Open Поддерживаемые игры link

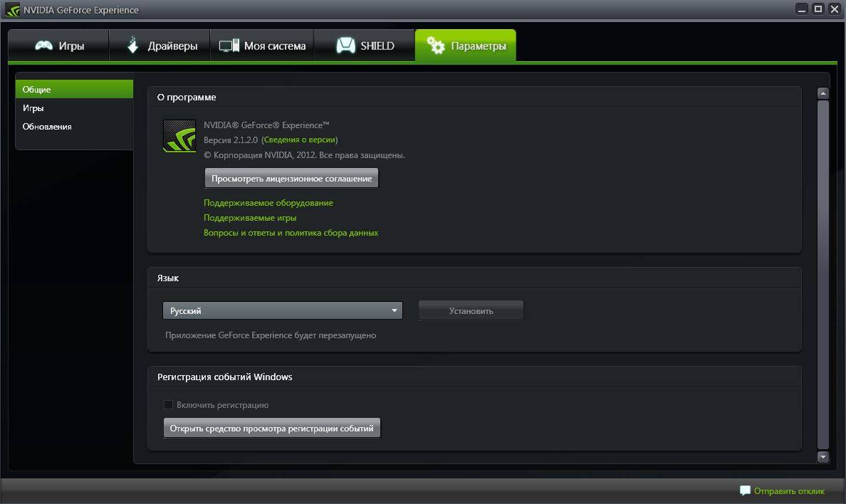250,218
